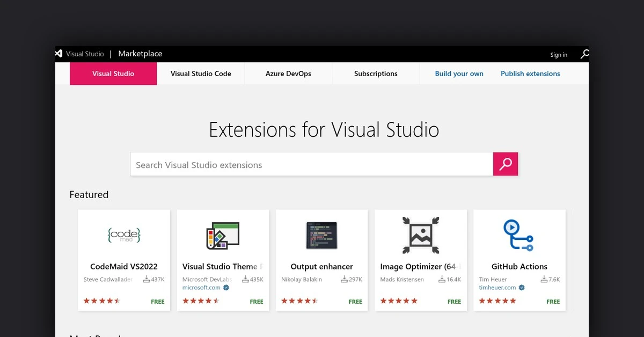Open the Visual Studio Theme extension icon
This screenshot has width=644, height=337.
click(x=223, y=235)
